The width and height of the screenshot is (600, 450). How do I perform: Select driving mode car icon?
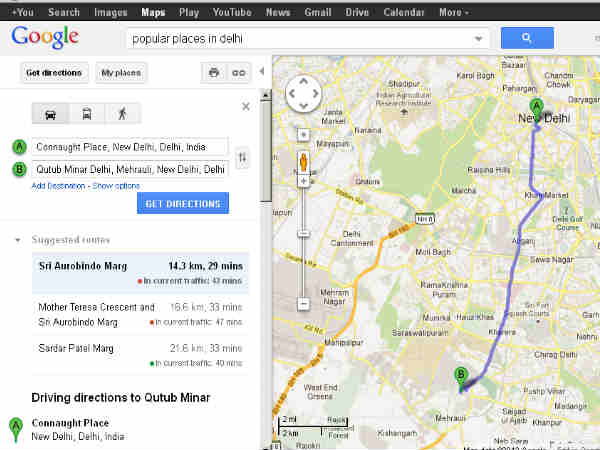click(50, 114)
